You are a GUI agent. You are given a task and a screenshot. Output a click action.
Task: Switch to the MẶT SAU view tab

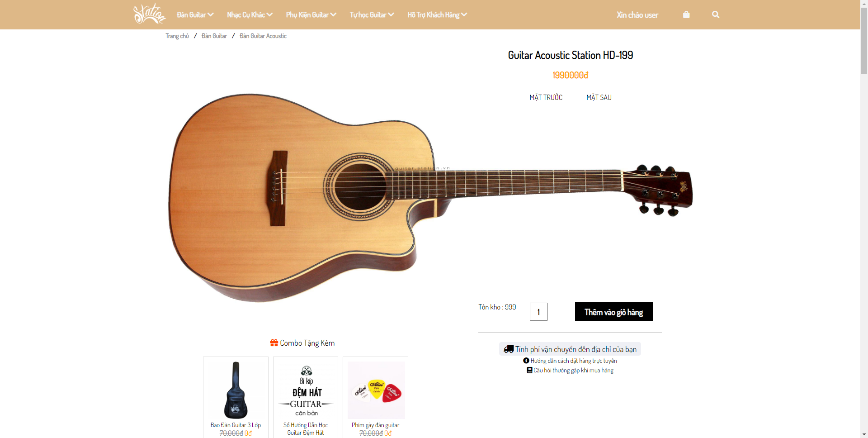pyautogui.click(x=599, y=97)
